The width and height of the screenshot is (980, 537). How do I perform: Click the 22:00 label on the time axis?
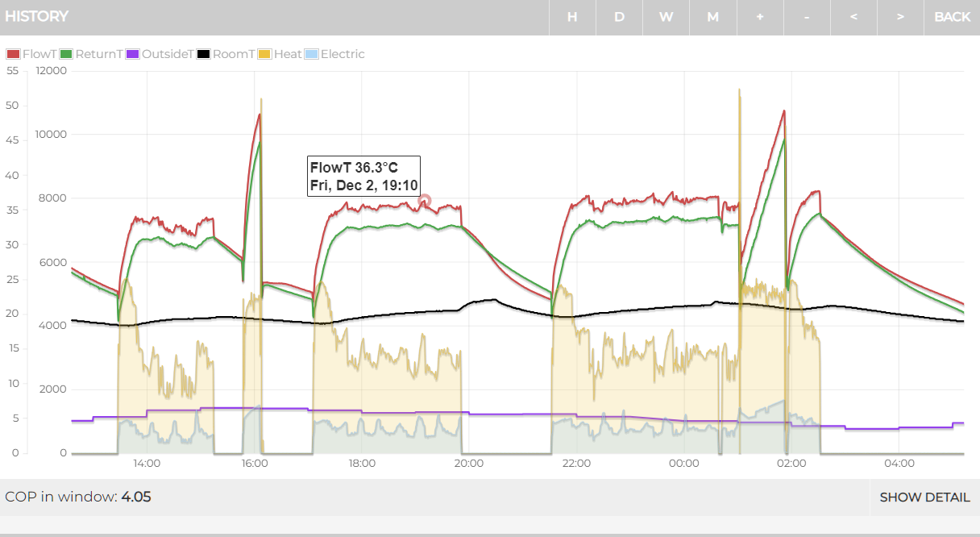[576, 463]
